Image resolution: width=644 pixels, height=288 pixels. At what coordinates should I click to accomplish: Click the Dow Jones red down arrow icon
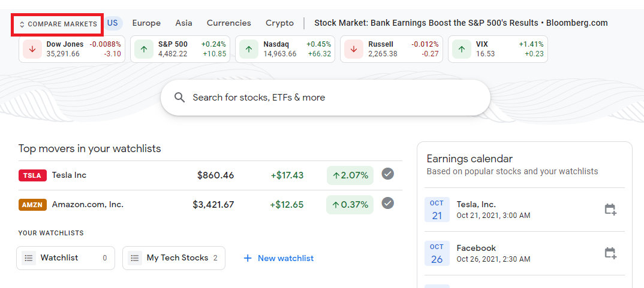coord(32,49)
